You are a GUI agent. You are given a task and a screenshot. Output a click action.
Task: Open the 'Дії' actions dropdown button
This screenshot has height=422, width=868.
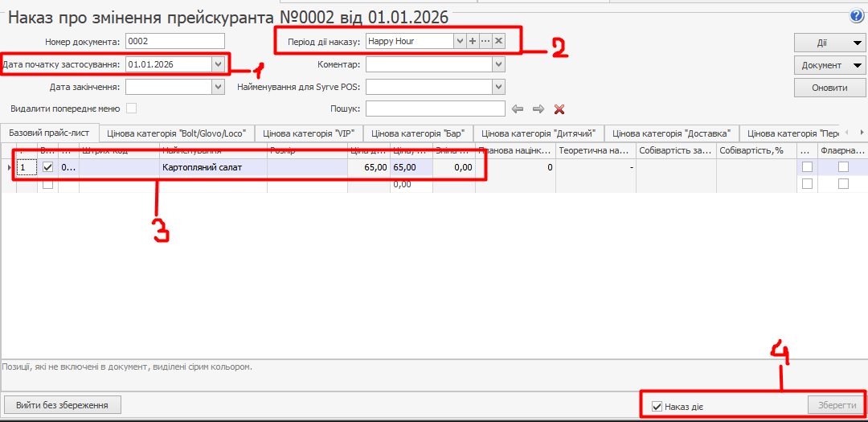click(x=829, y=43)
